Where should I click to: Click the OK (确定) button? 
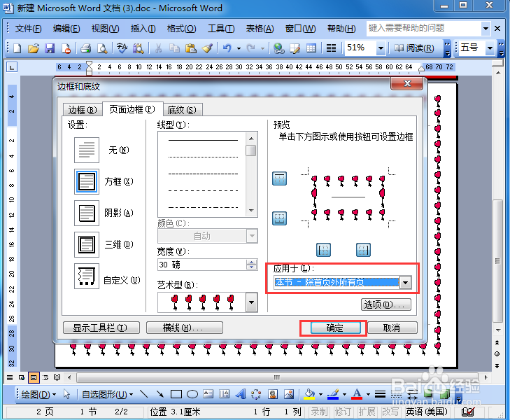coord(335,328)
